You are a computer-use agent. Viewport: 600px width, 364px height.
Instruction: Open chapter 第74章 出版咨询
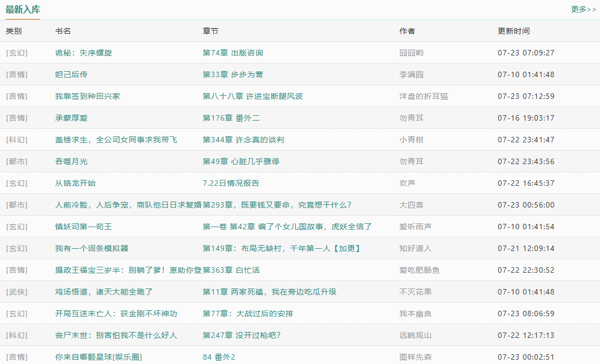coord(233,53)
